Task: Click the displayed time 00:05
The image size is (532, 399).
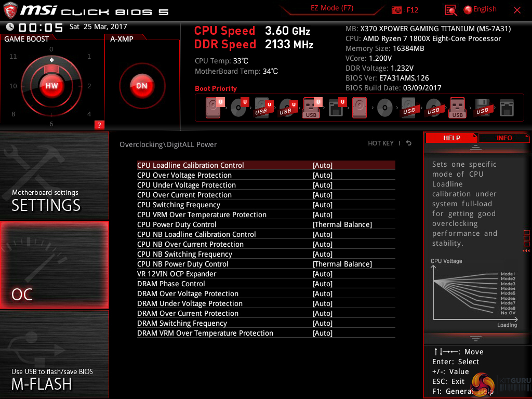Action: pyautogui.click(x=41, y=27)
